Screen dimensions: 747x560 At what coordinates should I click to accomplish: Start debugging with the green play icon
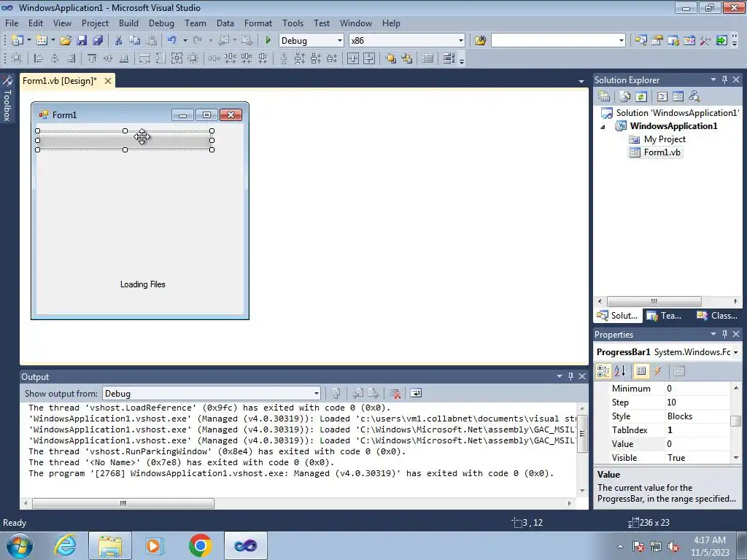point(268,41)
